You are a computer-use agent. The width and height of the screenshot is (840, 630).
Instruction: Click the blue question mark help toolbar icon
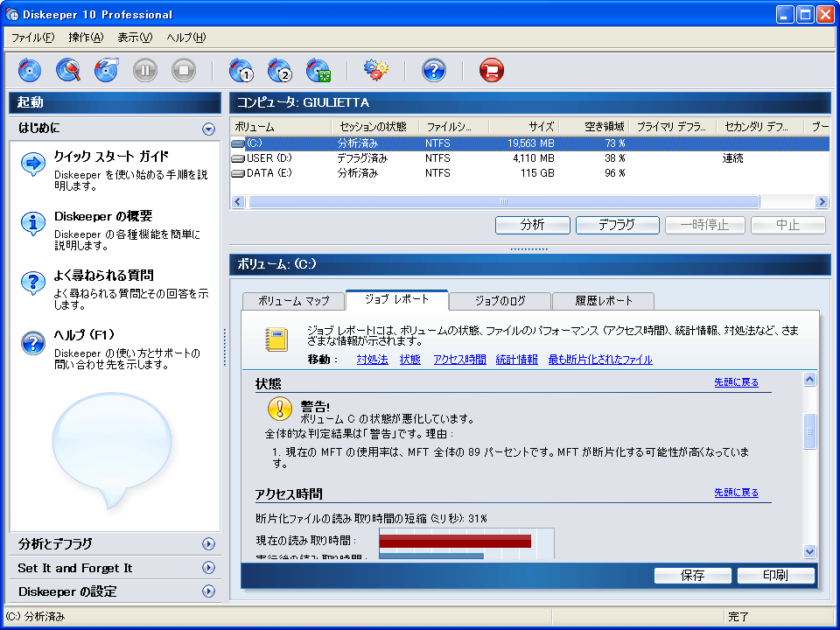point(434,70)
